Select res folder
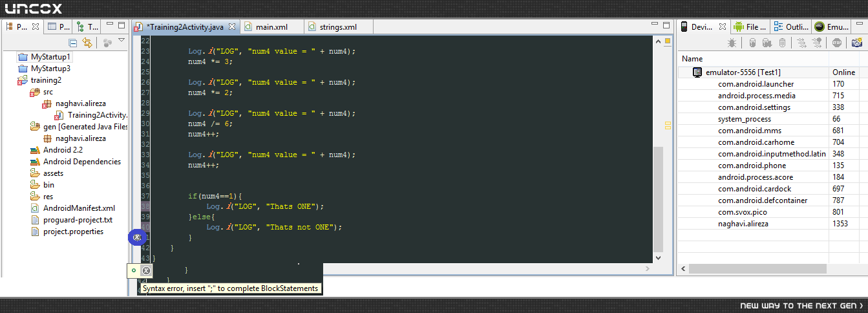The image size is (868, 313). [x=41, y=197]
